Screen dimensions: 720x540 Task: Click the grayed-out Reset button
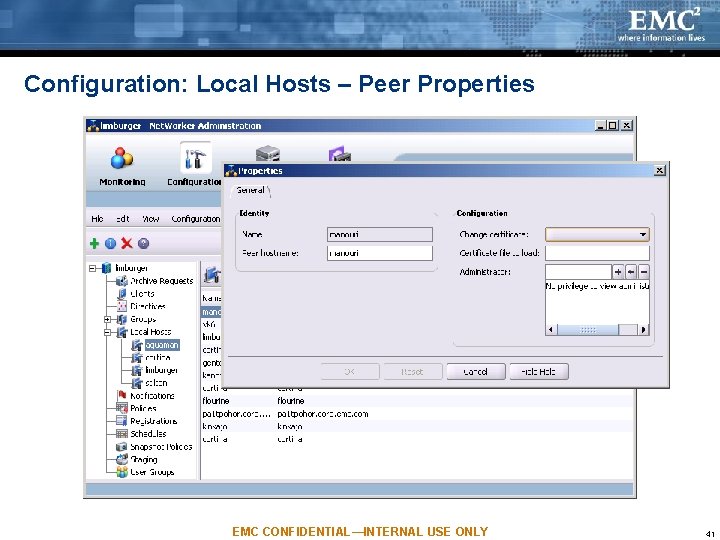tap(412, 371)
